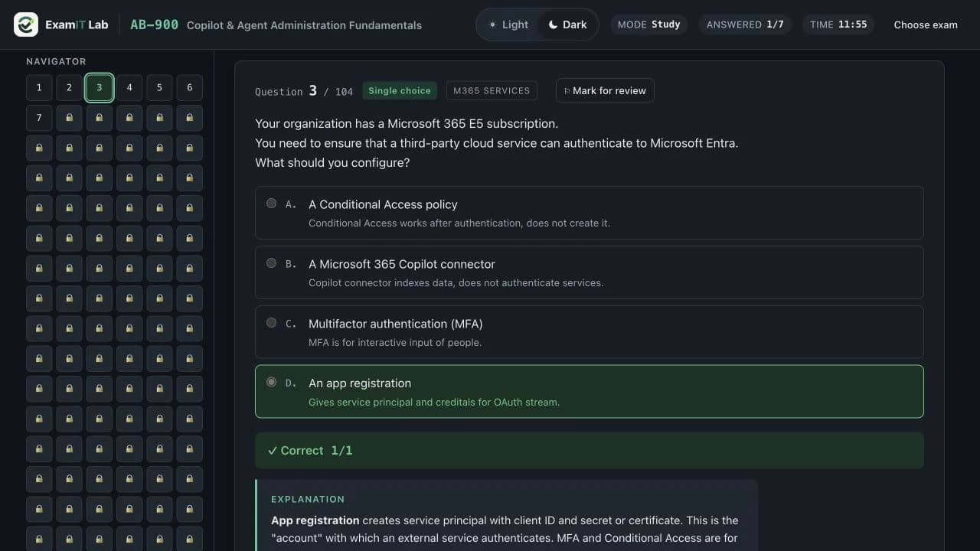Select current question 3 navigator tile

(x=99, y=88)
